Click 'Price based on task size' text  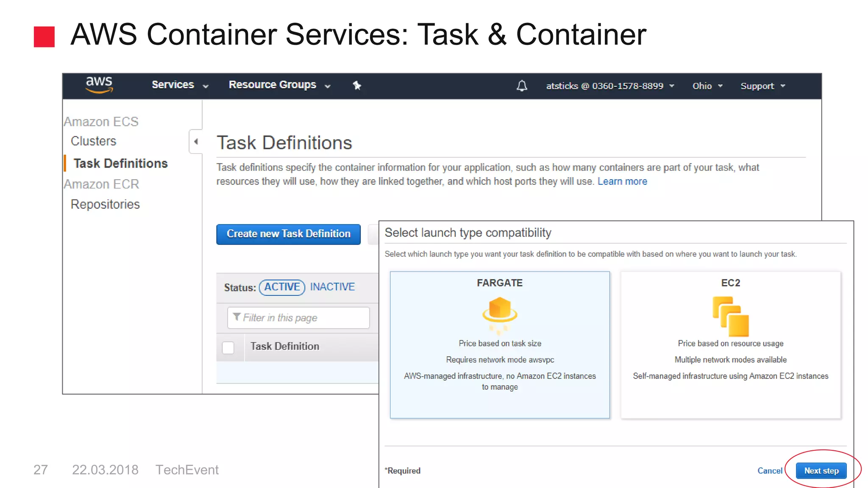click(500, 344)
